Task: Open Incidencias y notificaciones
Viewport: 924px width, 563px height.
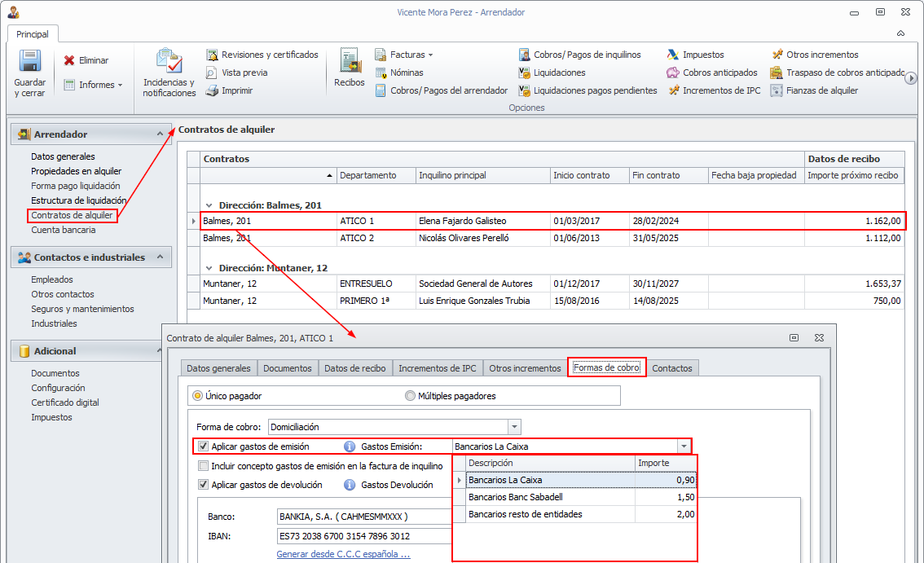Action: [169, 63]
